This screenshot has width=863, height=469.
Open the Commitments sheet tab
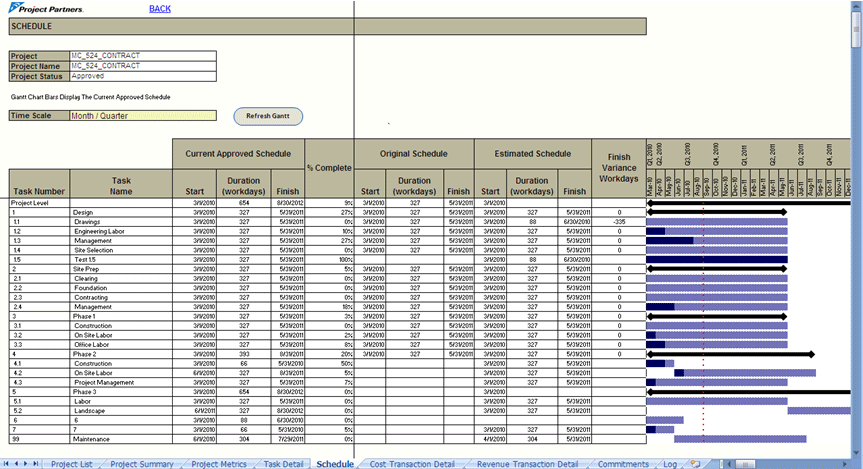tap(623, 464)
